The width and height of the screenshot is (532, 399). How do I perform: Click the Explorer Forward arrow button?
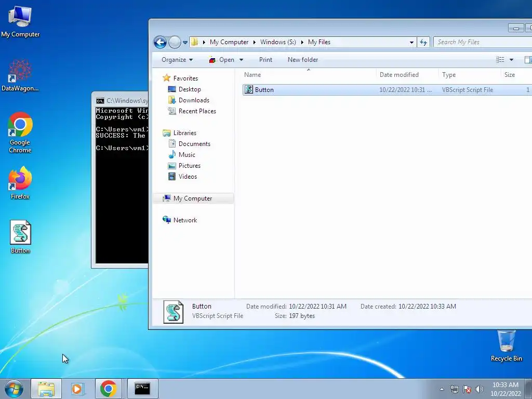pyautogui.click(x=175, y=43)
